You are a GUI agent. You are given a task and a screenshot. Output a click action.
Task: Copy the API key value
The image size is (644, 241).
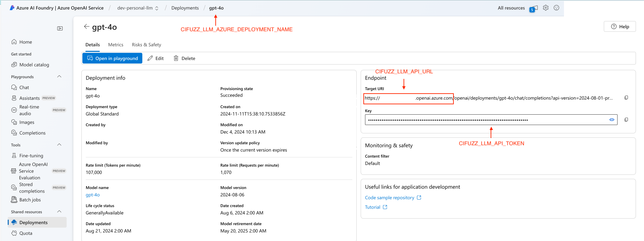[626, 120]
